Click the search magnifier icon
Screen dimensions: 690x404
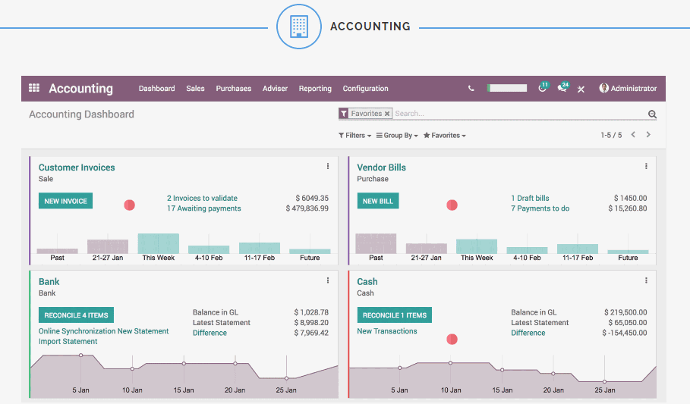(652, 114)
